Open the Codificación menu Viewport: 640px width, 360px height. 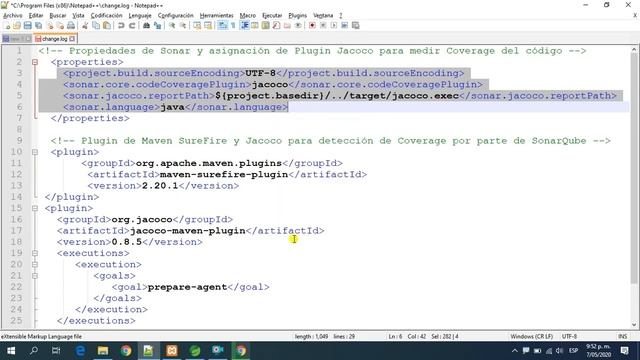point(107,16)
